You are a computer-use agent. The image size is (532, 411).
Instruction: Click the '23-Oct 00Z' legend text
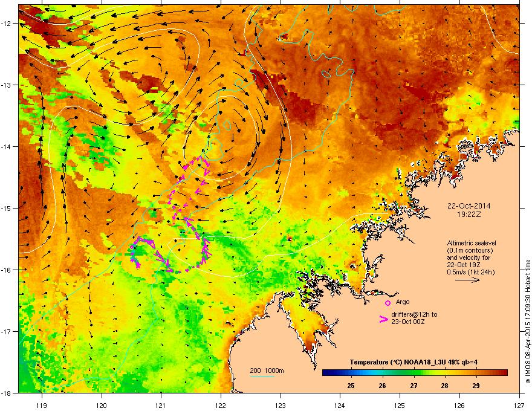pos(407,322)
